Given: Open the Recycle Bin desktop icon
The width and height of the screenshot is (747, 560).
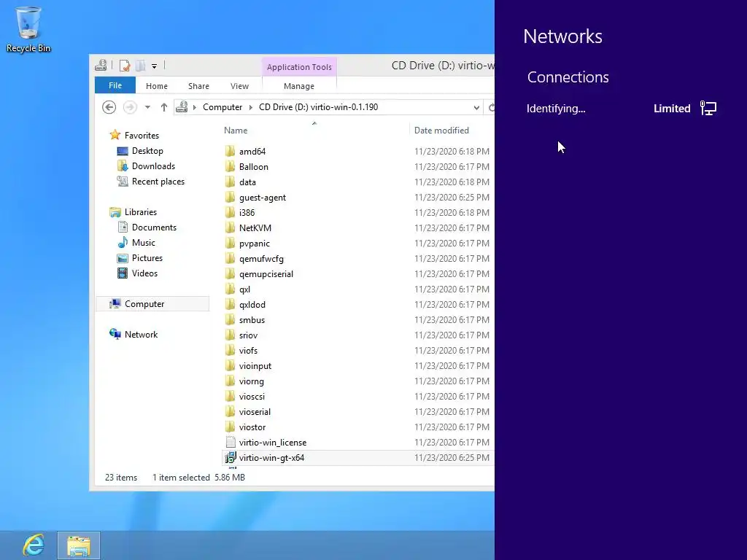Looking at the screenshot, I should pos(28,29).
